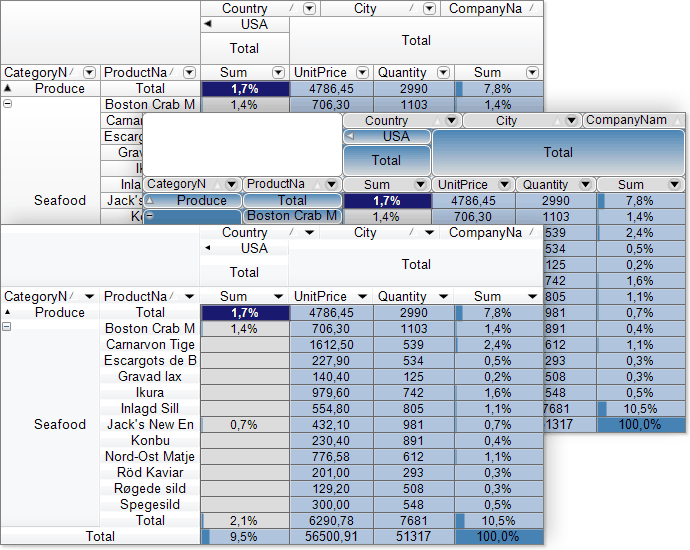Open Country dropdown arrow in bottom grid

pyautogui.click(x=309, y=232)
